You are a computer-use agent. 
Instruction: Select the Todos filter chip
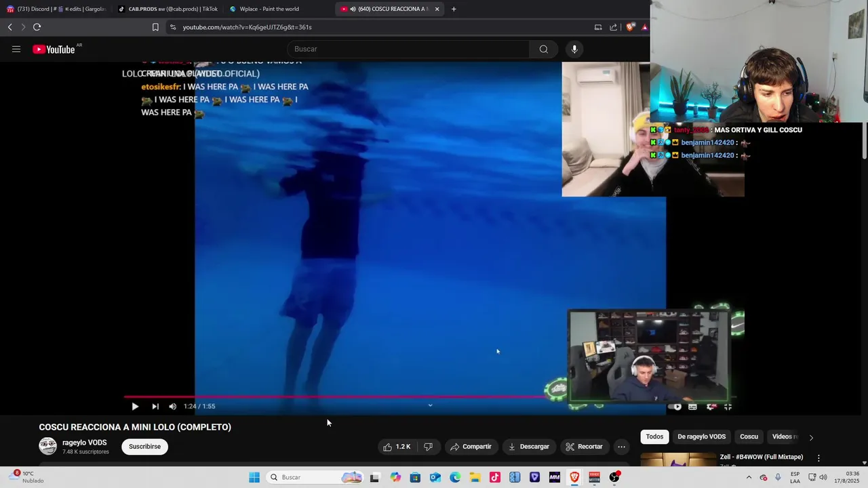pos(654,436)
